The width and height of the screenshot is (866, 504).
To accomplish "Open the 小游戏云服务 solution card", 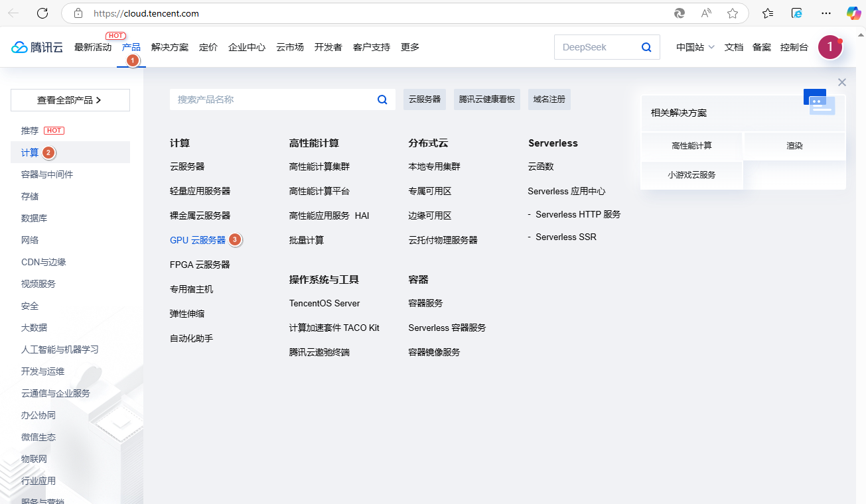I will click(691, 175).
